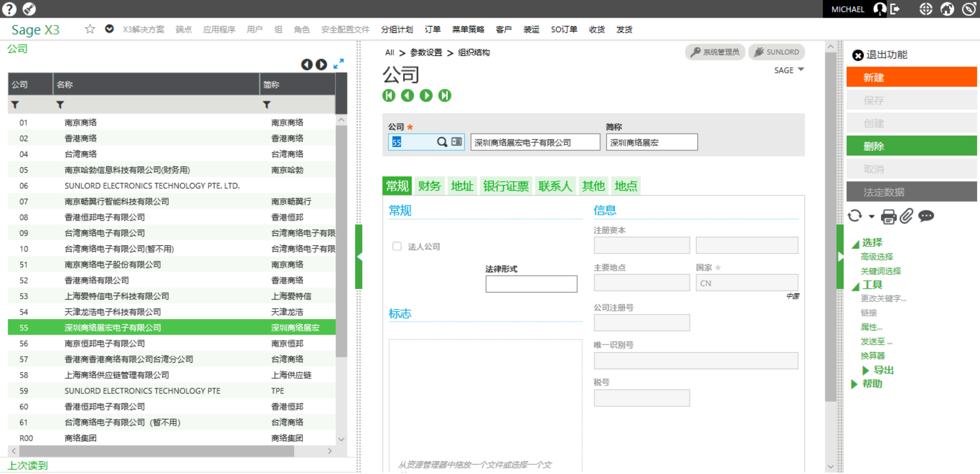Open the refresh options dropdown arrow
The width and height of the screenshot is (980, 474).
[872, 216]
